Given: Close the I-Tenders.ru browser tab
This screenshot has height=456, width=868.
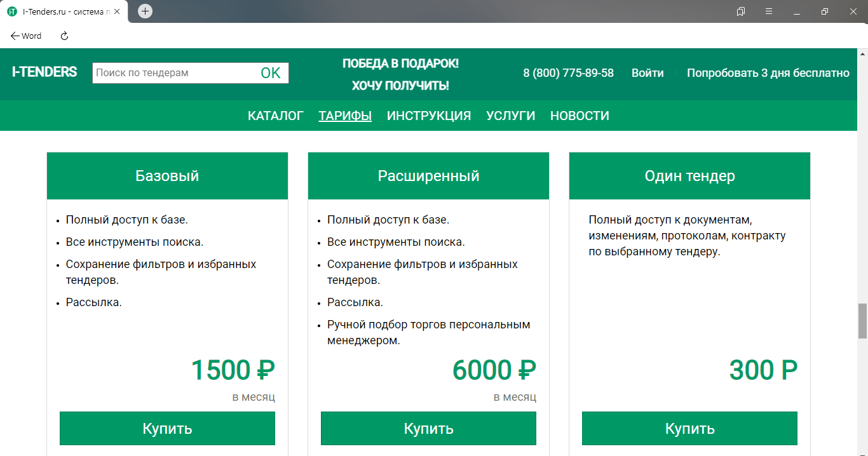Looking at the screenshot, I should 117,11.
